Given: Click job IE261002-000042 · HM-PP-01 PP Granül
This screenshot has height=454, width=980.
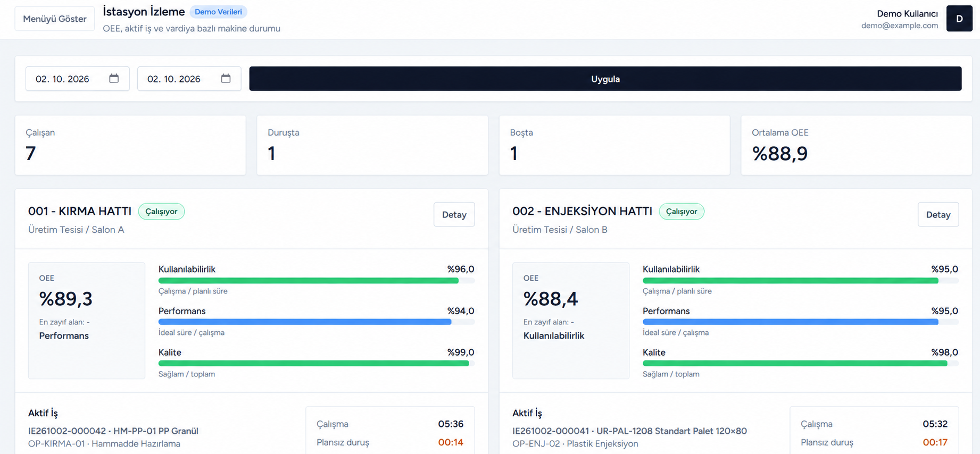Looking at the screenshot, I should [113, 431].
